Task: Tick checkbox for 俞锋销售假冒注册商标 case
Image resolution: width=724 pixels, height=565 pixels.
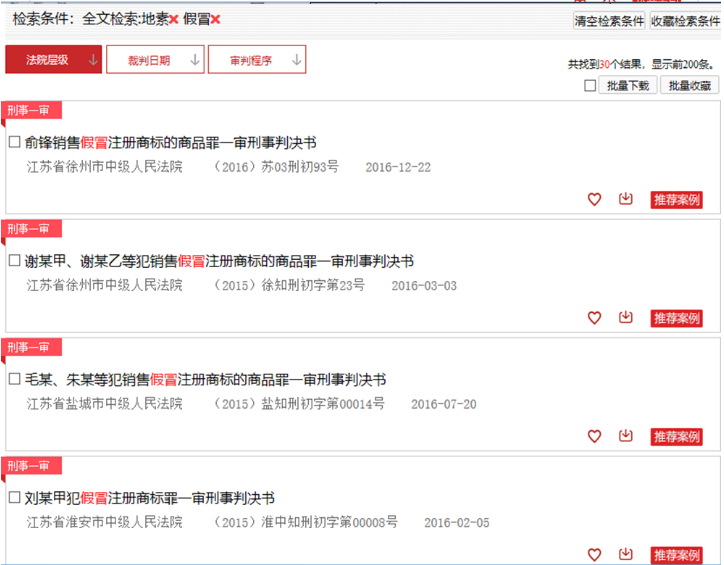Action: click(x=14, y=143)
